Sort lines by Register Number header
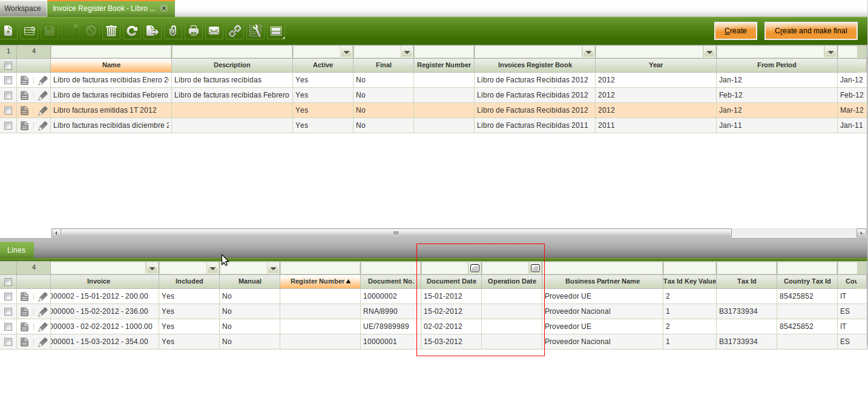The width and height of the screenshot is (868, 418). point(320,281)
